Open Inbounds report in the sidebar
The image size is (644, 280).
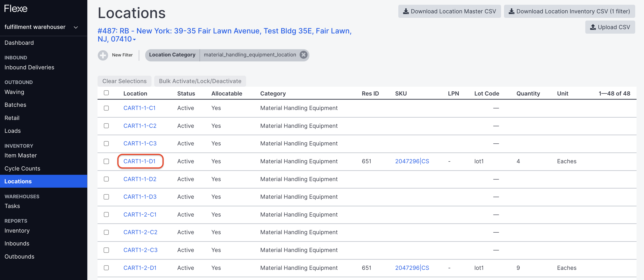tap(17, 244)
